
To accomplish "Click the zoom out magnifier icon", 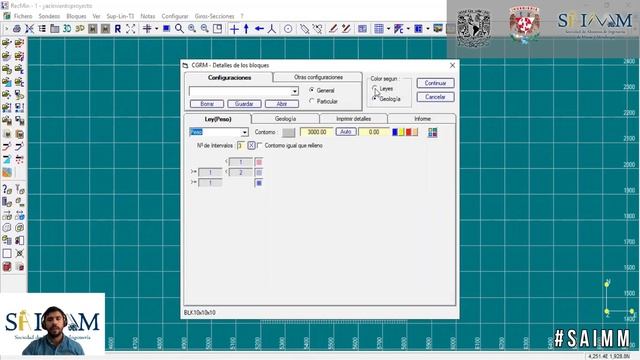I will 204,29.
